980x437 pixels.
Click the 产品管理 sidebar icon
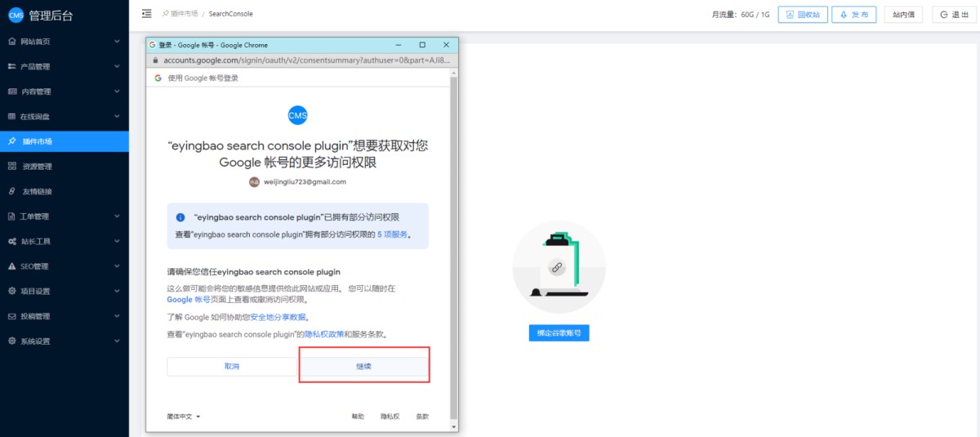11,66
